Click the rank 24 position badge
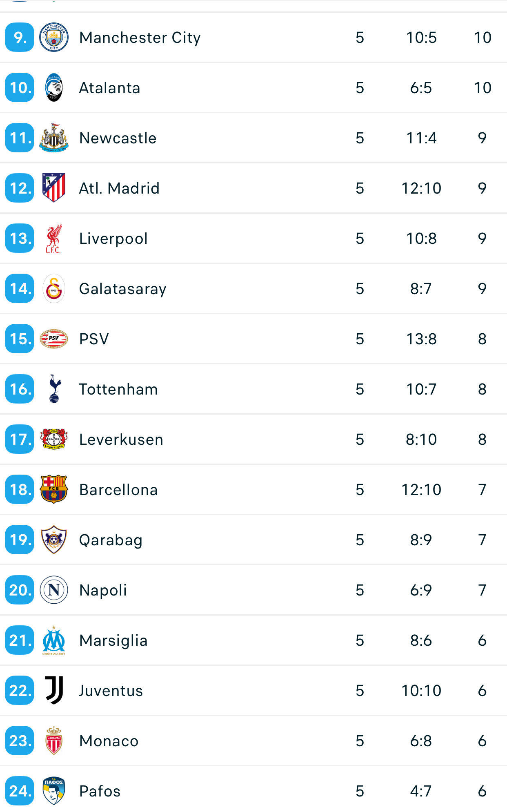This screenshot has height=812, width=507. [x=20, y=791]
